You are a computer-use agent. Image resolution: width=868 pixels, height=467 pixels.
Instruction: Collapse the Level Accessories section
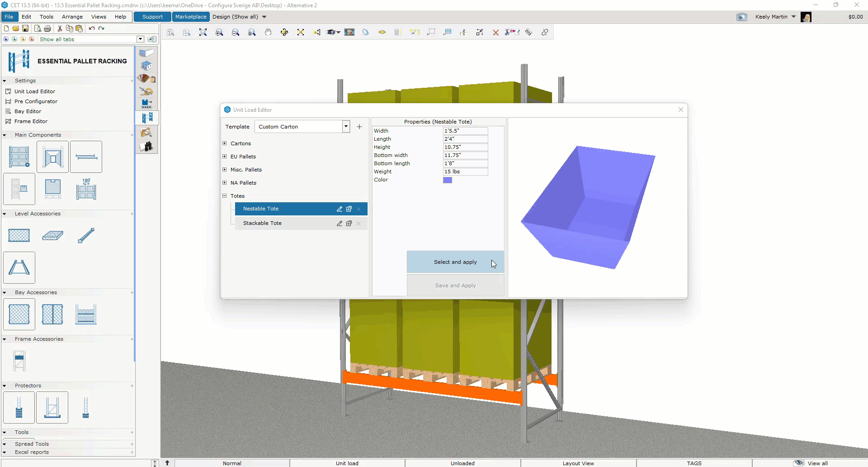5,214
